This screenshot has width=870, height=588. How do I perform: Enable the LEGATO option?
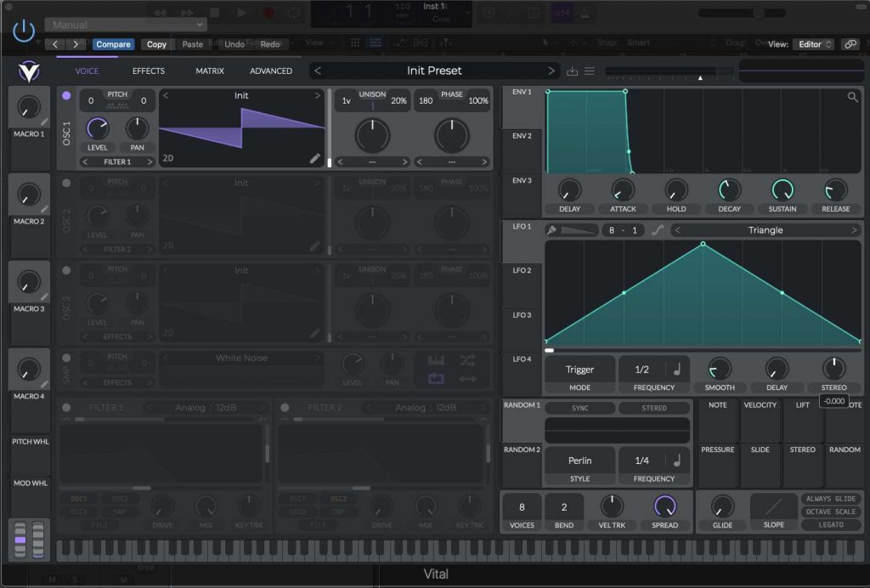click(x=830, y=525)
